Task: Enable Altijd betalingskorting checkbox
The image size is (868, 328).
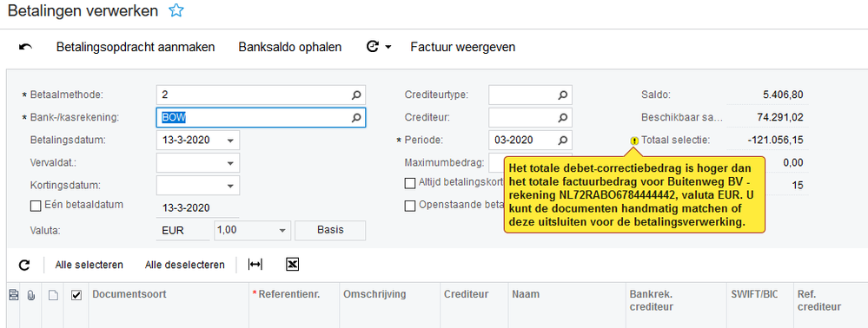Action: [410, 182]
